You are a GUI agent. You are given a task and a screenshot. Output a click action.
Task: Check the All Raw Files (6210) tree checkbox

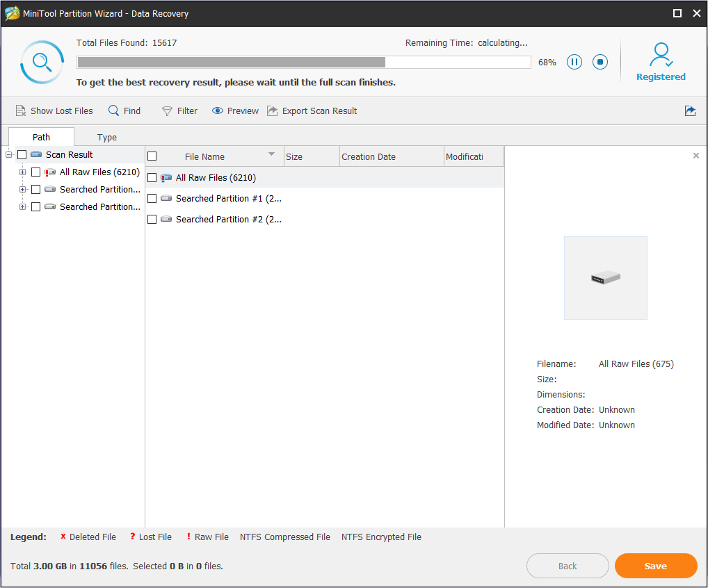[x=36, y=172]
